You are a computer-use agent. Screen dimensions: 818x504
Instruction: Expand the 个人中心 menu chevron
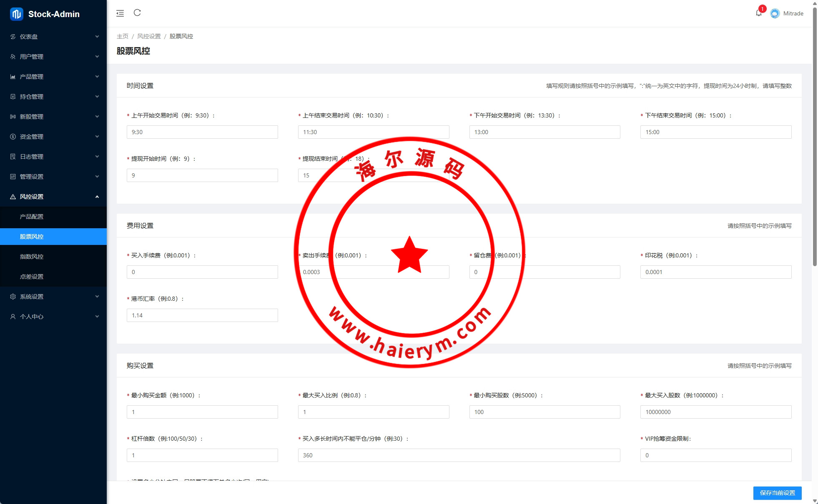pyautogui.click(x=97, y=317)
